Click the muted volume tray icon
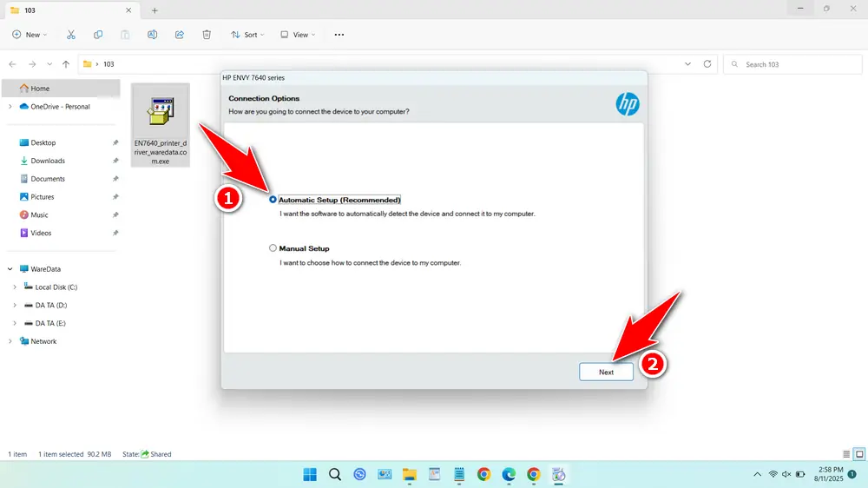This screenshot has height=488, width=868. point(786,474)
